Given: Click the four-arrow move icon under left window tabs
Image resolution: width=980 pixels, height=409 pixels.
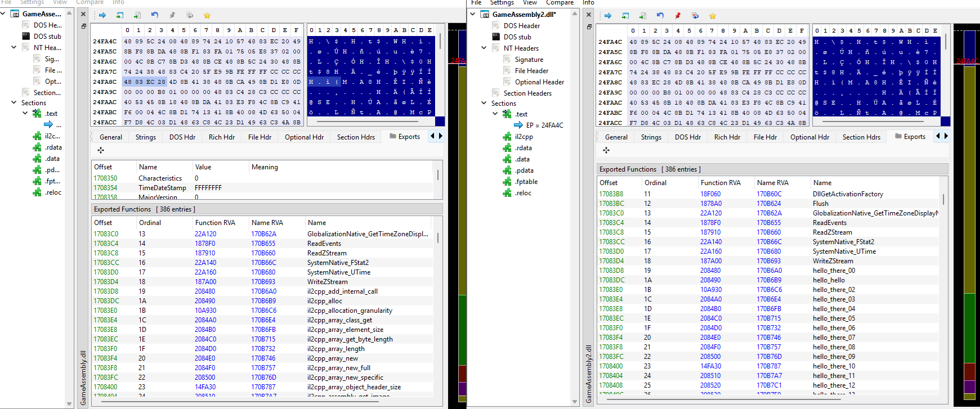Looking at the screenshot, I should pos(101,150).
